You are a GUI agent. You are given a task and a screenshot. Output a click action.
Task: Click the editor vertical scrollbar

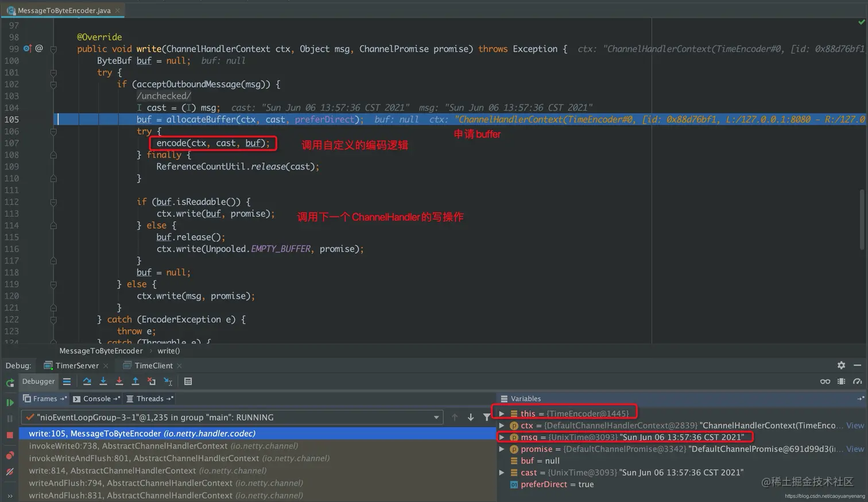coord(862,219)
